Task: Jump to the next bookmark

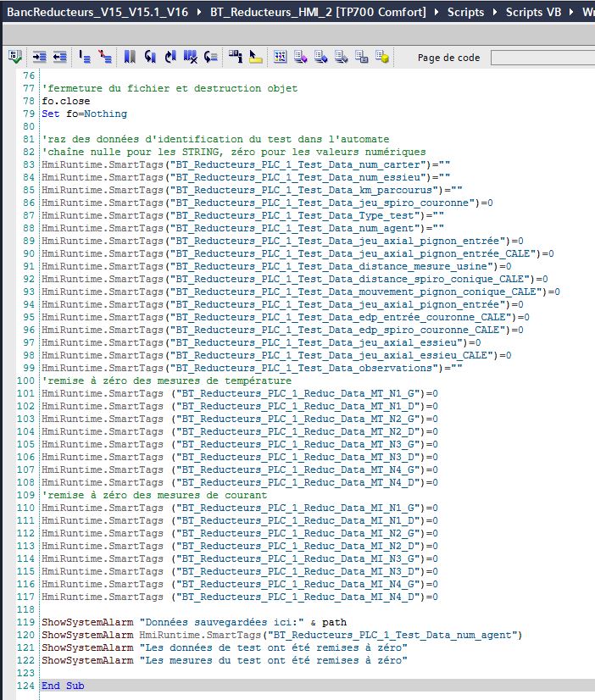Action: (170, 57)
